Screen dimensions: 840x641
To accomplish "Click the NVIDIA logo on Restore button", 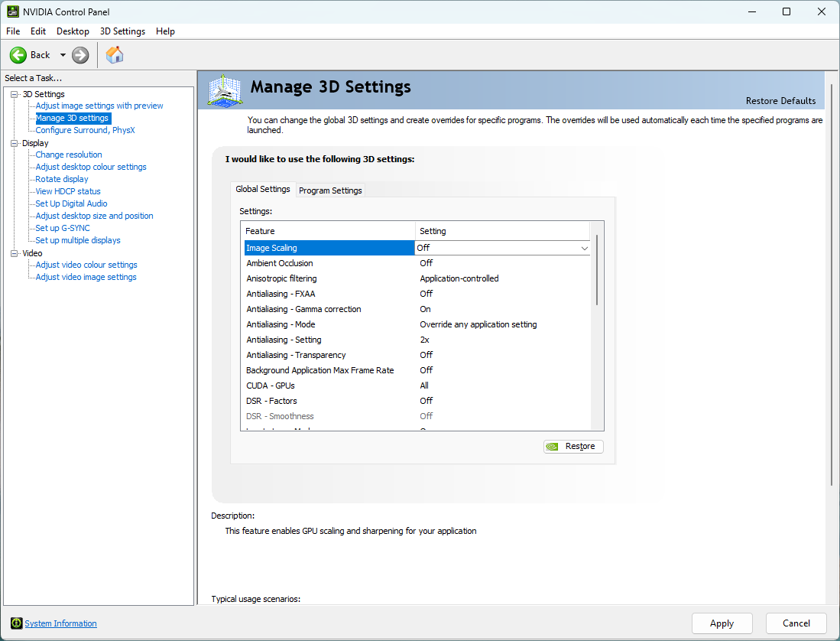I will [553, 447].
